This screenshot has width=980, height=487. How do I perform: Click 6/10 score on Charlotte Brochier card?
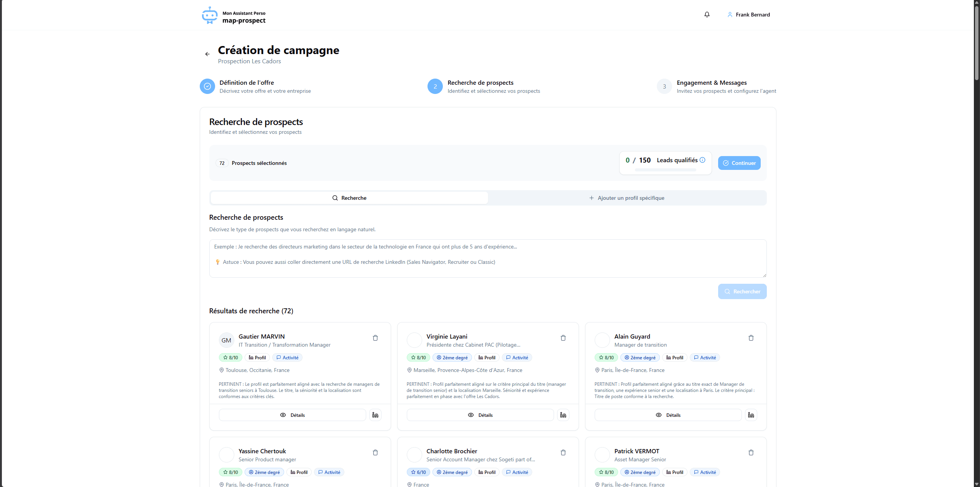pyautogui.click(x=418, y=472)
